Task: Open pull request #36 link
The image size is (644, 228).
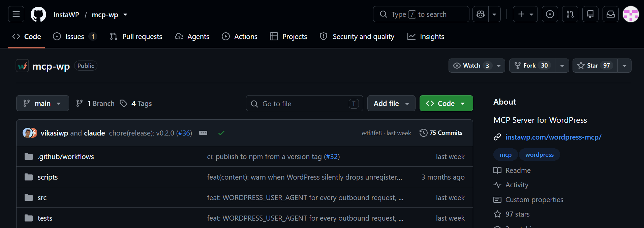Action: [184, 133]
